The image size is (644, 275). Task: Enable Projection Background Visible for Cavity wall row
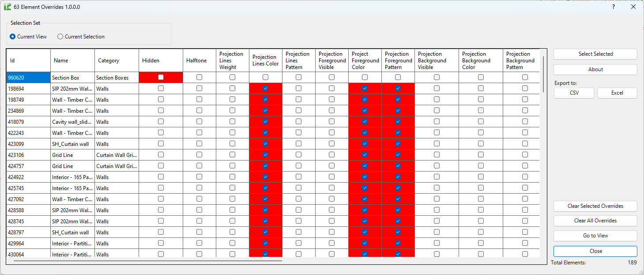pyautogui.click(x=437, y=122)
